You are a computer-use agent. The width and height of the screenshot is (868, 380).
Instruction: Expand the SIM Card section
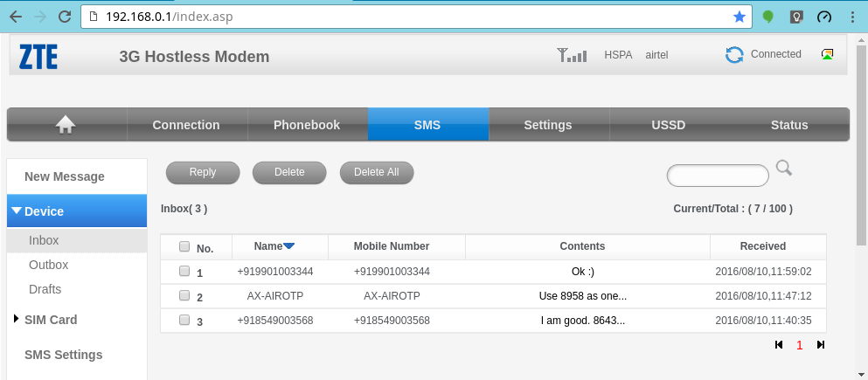click(17, 320)
